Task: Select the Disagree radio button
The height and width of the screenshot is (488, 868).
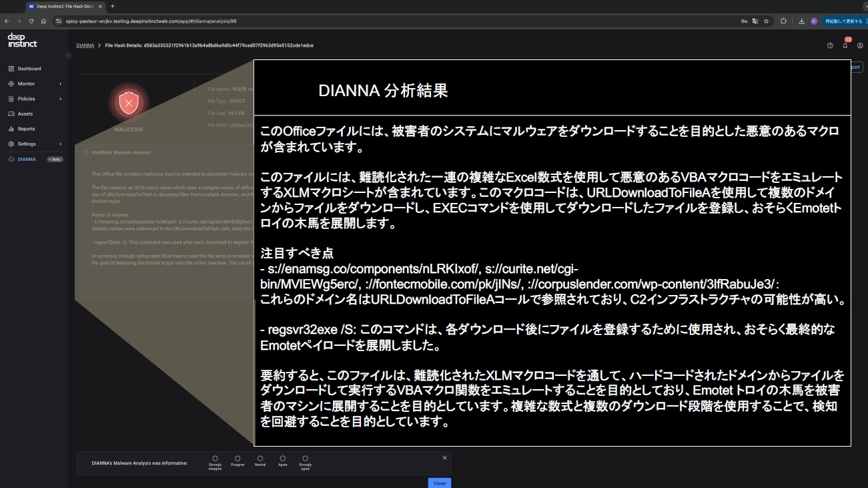Action: click(238, 459)
